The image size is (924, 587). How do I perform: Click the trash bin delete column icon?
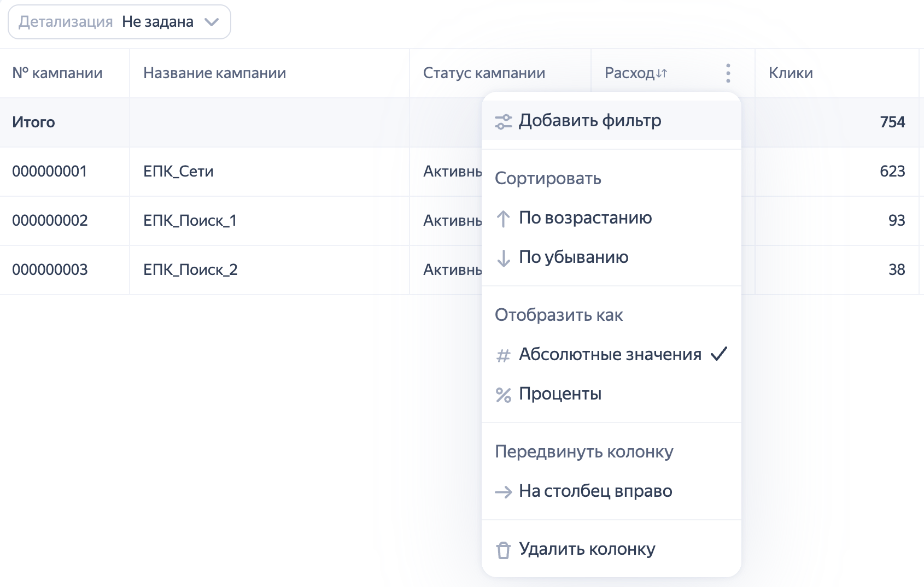(503, 550)
